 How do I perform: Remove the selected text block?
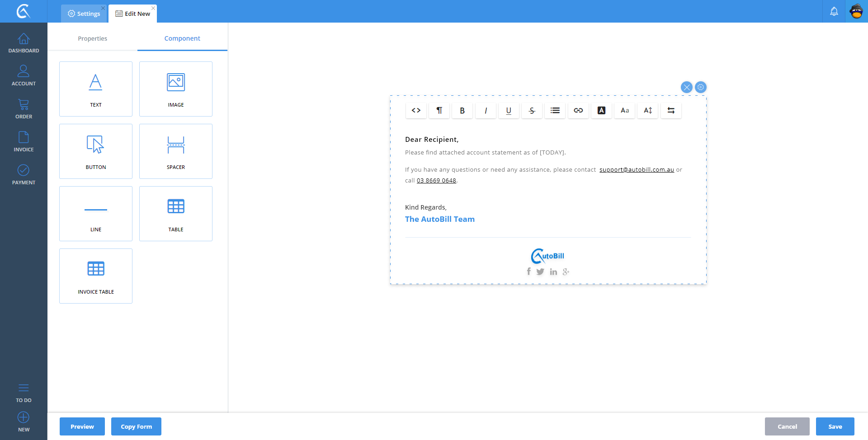click(x=686, y=87)
